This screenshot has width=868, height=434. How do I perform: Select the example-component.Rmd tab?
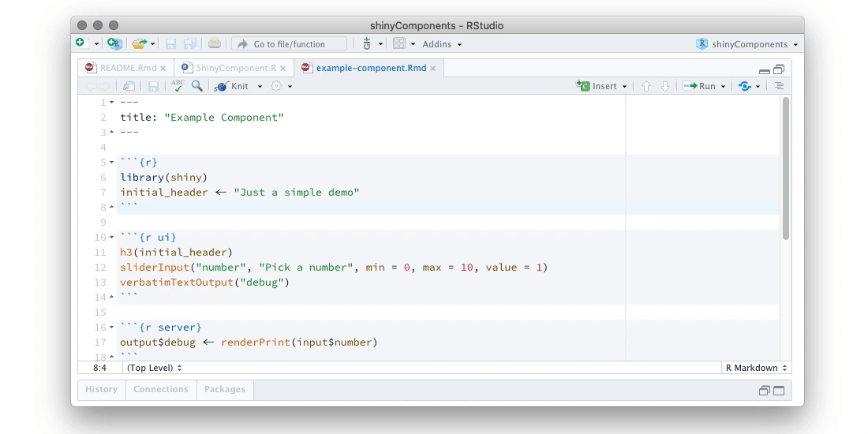click(x=371, y=68)
